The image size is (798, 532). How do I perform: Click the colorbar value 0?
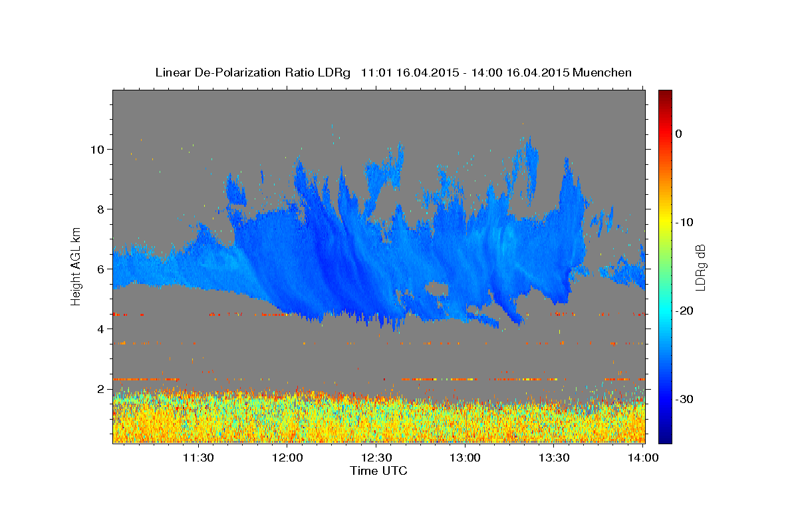679,134
